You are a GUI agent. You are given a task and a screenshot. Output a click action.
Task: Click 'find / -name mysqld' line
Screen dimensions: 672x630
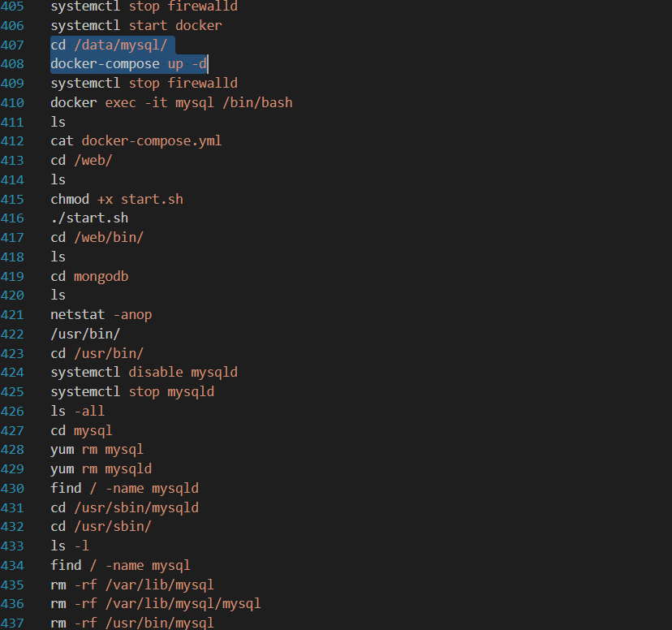click(124, 488)
